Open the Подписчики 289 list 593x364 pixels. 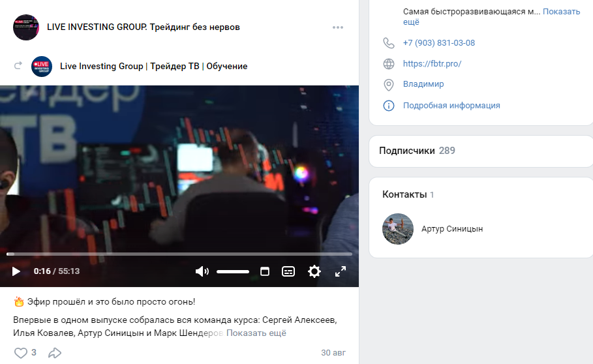click(417, 151)
